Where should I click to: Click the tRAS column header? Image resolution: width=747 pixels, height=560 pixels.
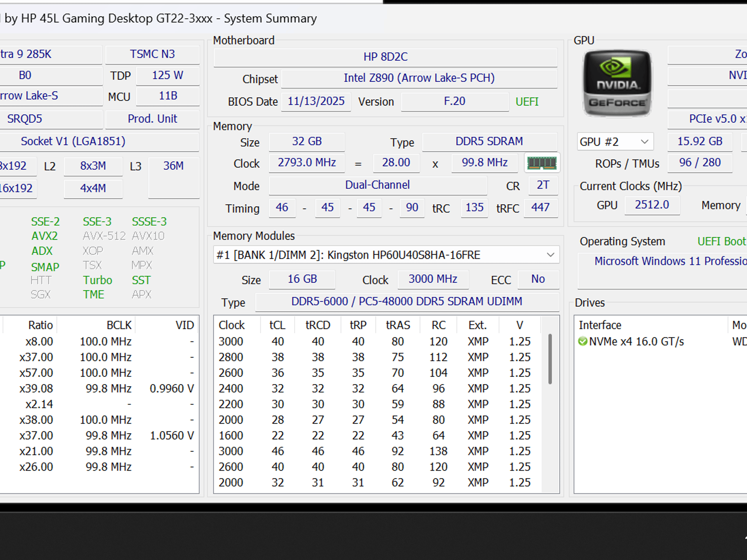(x=398, y=325)
